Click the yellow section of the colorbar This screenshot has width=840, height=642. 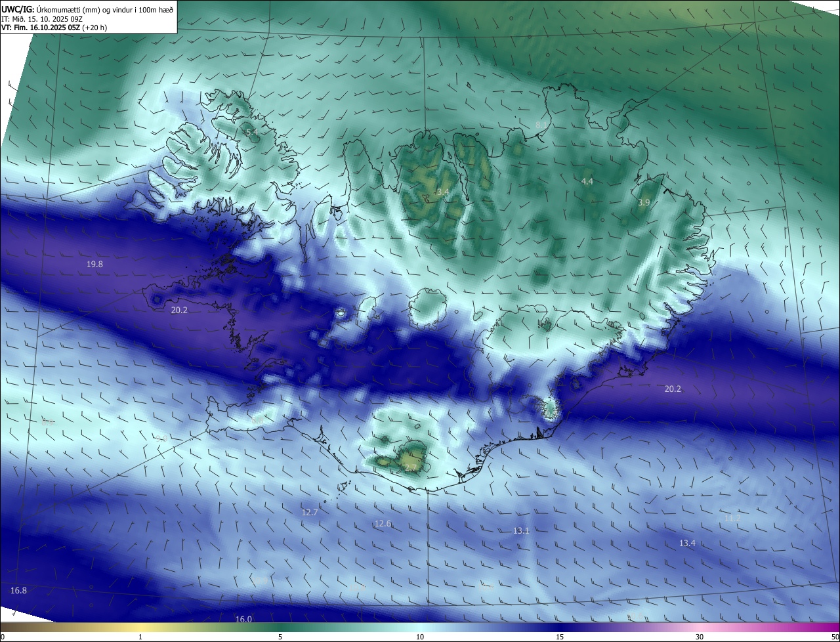click(141, 627)
